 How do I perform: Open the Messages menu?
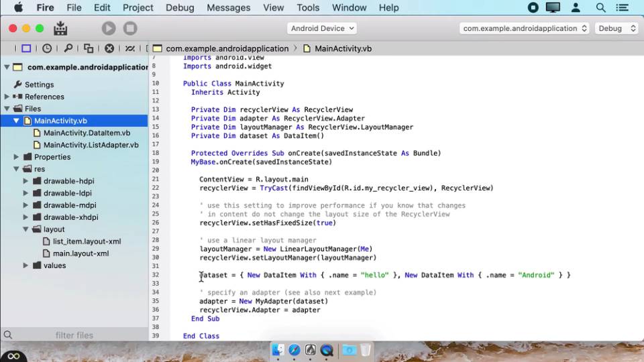pos(229,8)
